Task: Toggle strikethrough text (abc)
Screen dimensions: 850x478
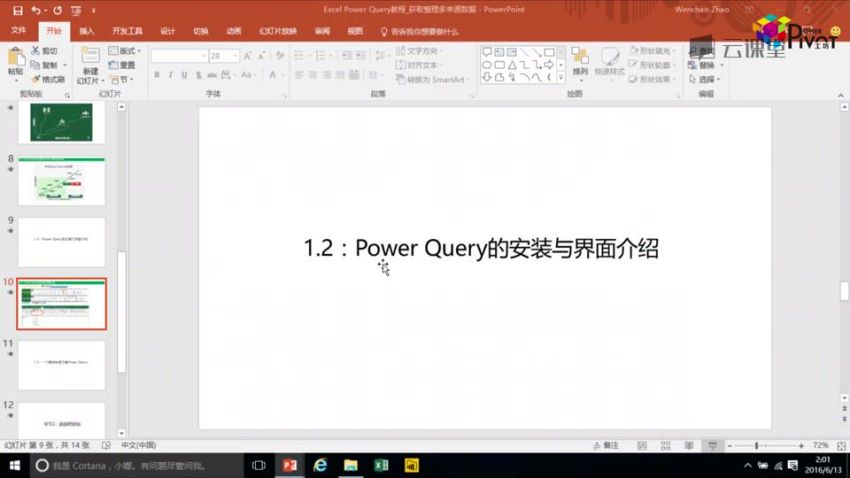Action: click(212, 75)
